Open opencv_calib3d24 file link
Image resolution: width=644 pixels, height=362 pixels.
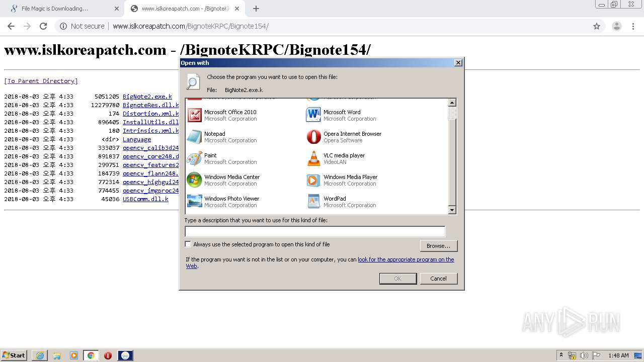tap(150, 148)
